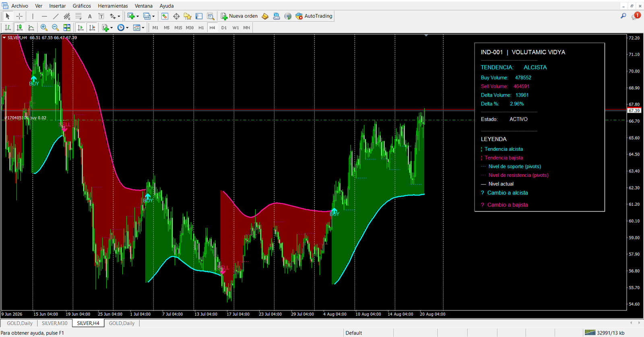Expand the arrows objects dropdown
The height and width of the screenshot is (337, 644).
click(x=119, y=16)
